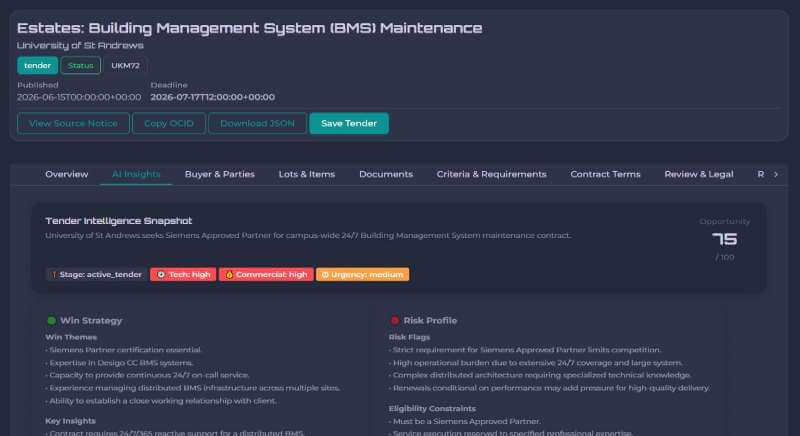
Task: Click the red Risk Profile indicator dot
Action: pos(395,321)
